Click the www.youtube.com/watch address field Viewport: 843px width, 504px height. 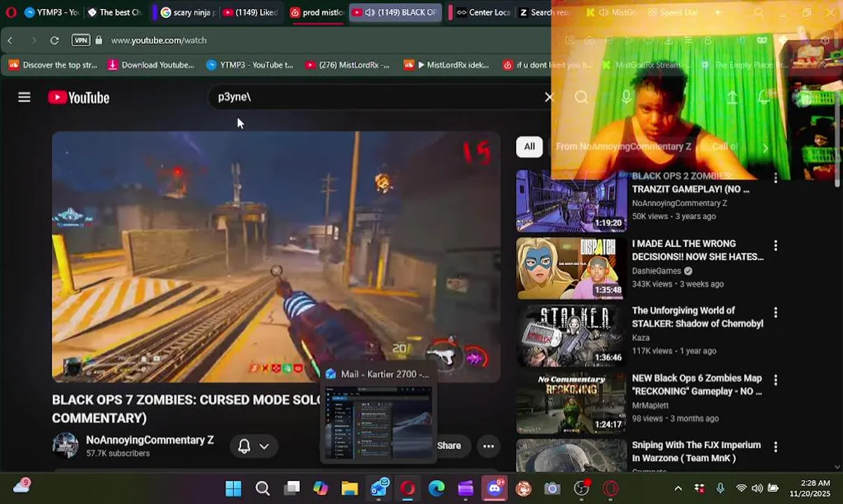tap(159, 41)
